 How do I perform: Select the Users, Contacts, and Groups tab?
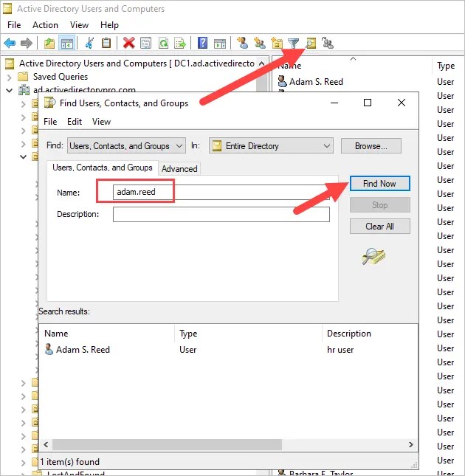103,168
